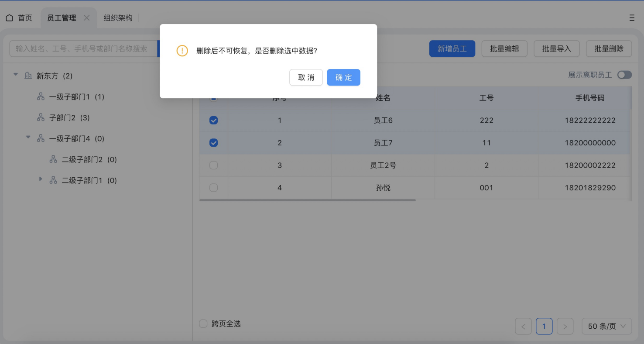Go to the previous page arrow
644x344 pixels.
click(523, 326)
